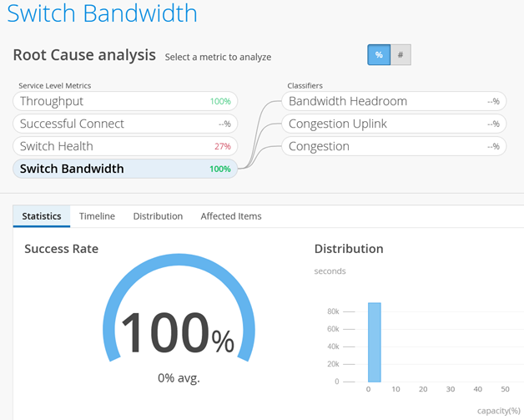The height and width of the screenshot is (420, 524).
Task: Switch to count (#) view toggle
Action: point(401,55)
